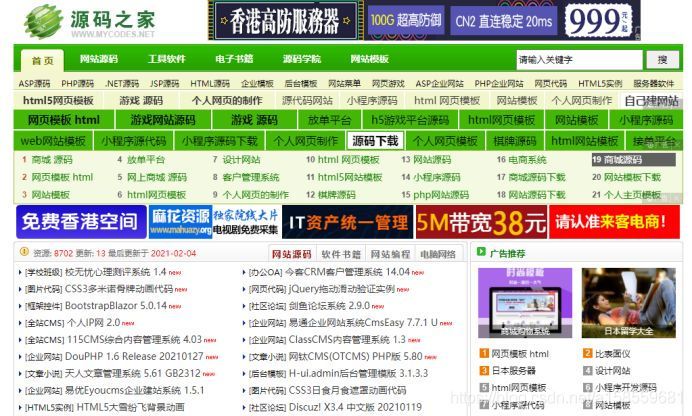This screenshot has height=416, width=692.
Task: Open 今客CRM客户管理系统 14.04 entry
Action: click(349, 272)
